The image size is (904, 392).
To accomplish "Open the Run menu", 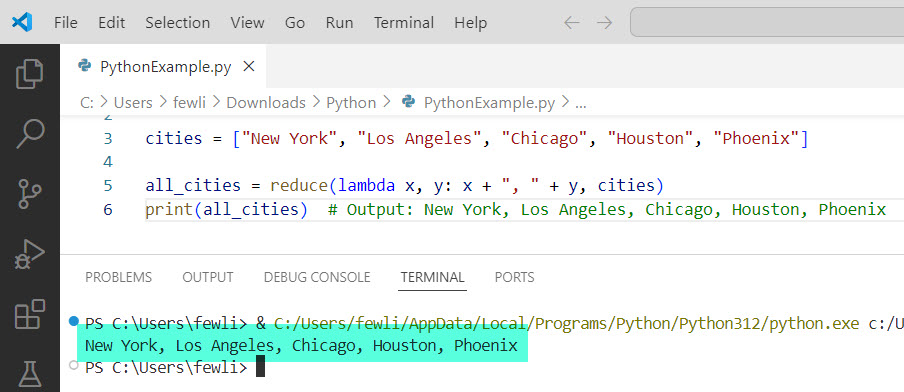I will [x=339, y=22].
